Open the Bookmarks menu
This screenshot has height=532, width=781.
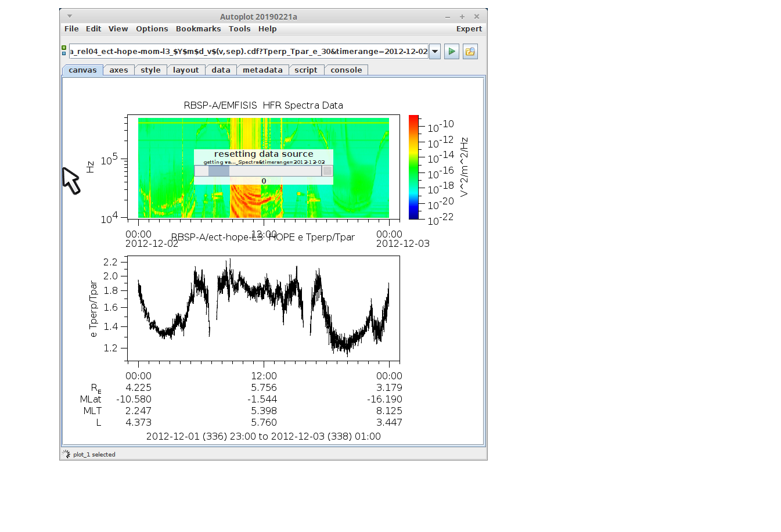coord(198,29)
